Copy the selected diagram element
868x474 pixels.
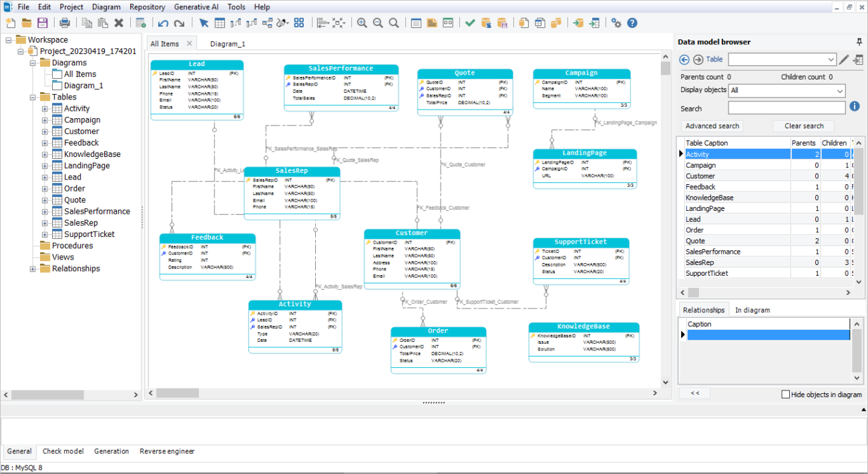point(87,22)
